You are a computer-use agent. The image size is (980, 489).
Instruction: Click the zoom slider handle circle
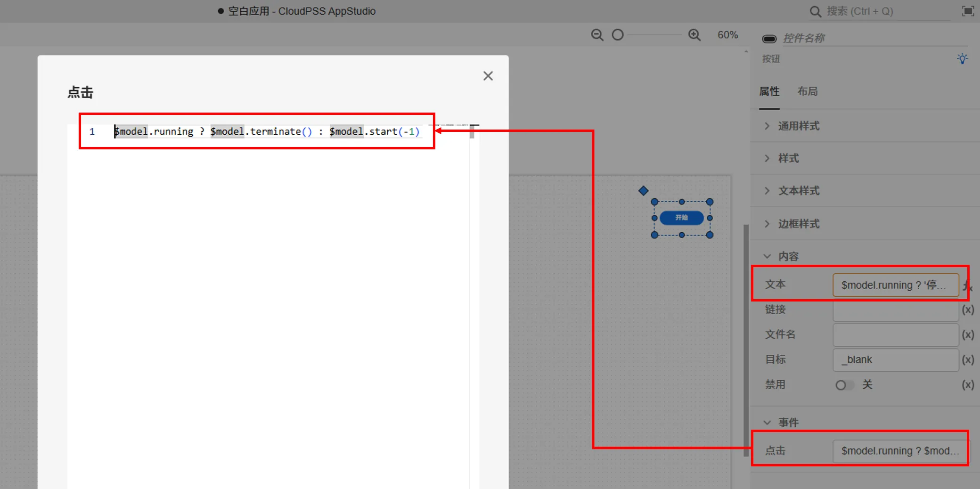[618, 35]
